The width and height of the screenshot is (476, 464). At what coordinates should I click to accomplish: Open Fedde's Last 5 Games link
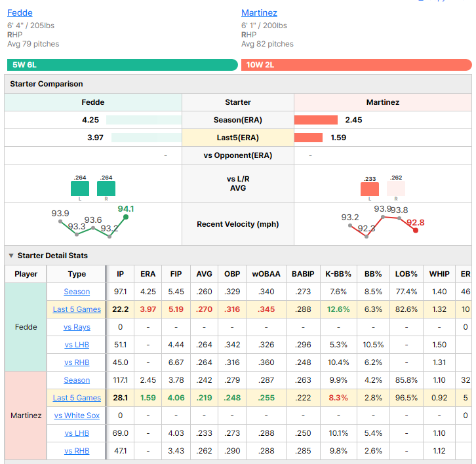(x=77, y=309)
